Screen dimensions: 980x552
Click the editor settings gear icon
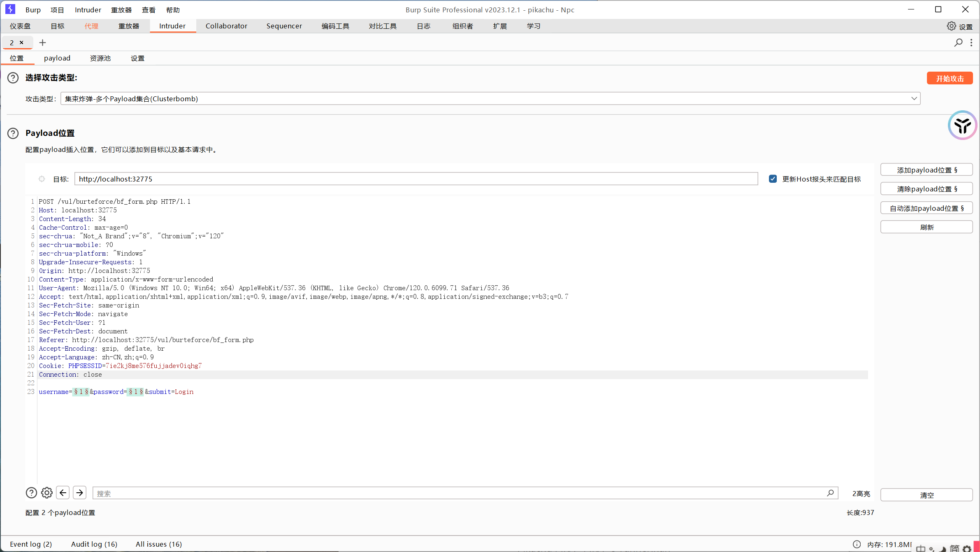[47, 493]
